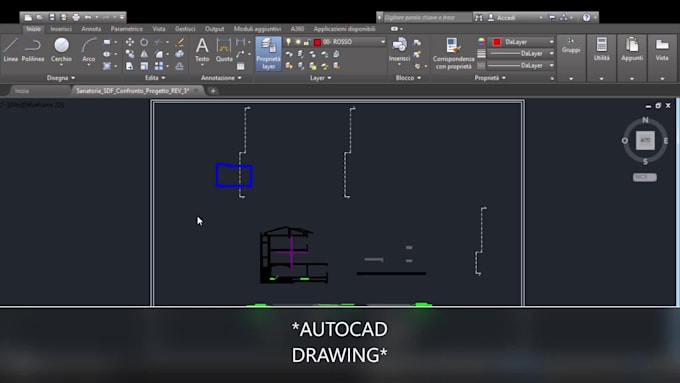Activate the Stretch edit tool
680x383 pixels.
point(129,66)
